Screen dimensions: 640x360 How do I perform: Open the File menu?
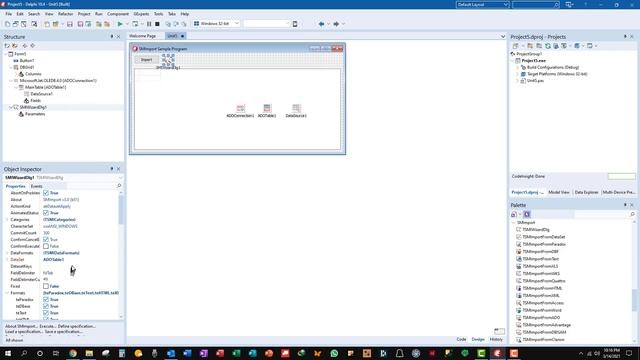pyautogui.click(x=9, y=14)
